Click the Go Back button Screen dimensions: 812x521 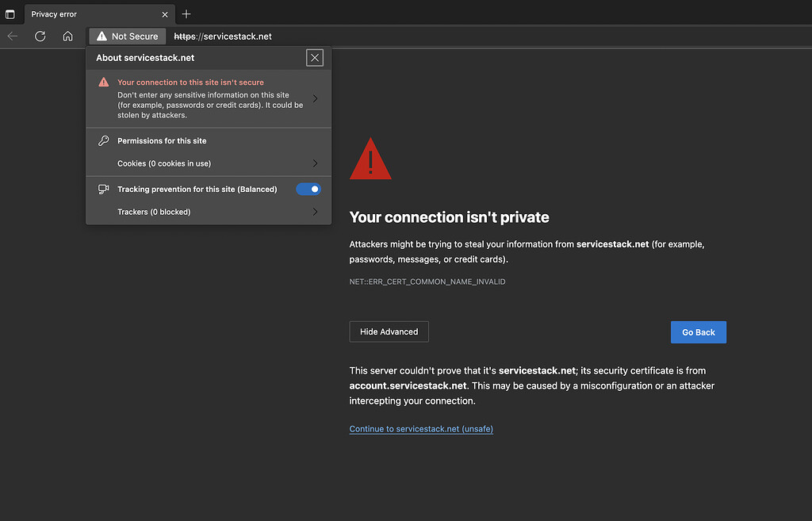(x=698, y=331)
